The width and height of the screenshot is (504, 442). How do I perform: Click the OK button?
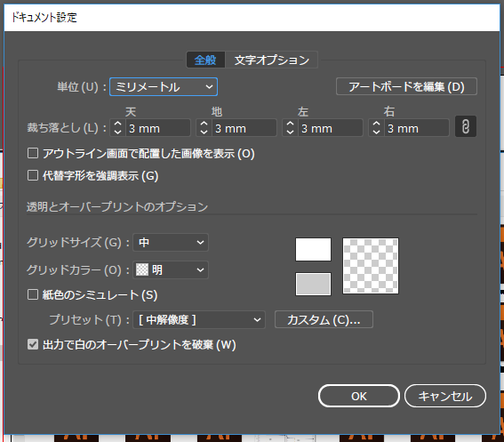[359, 396]
